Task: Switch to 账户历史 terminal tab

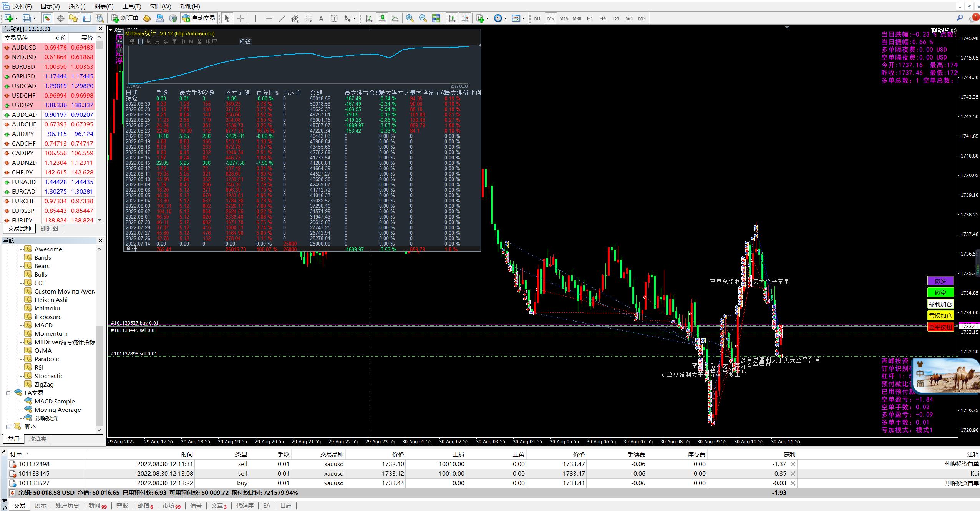Action: [67, 506]
